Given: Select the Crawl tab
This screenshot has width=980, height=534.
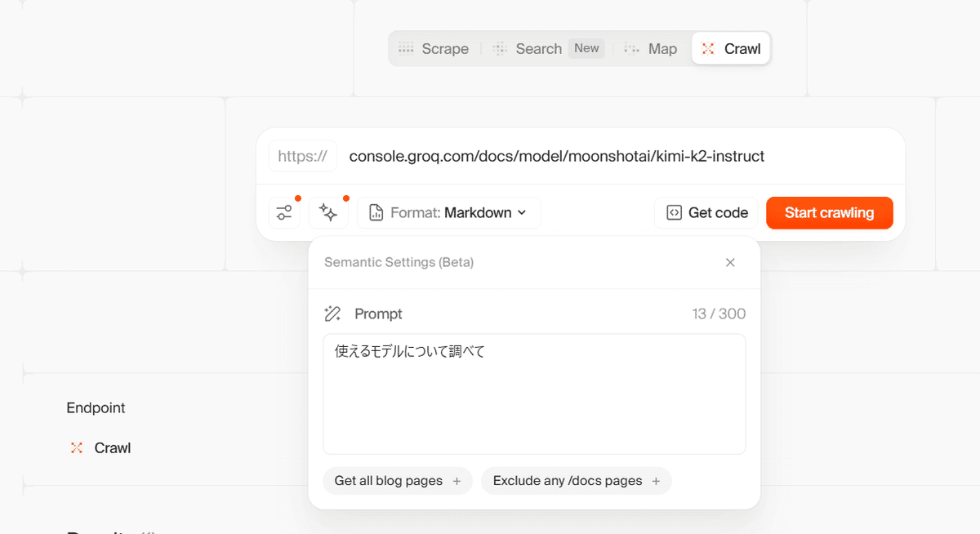Looking at the screenshot, I should pyautogui.click(x=731, y=49).
